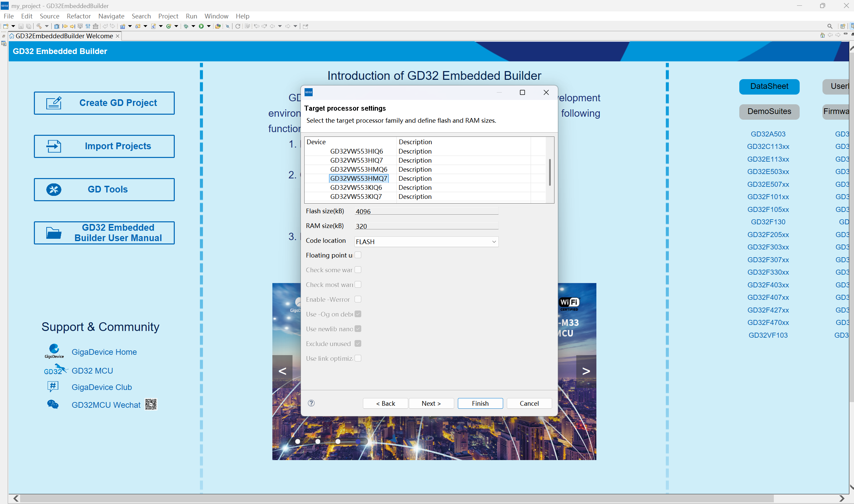Open the dropdown arrow beside New Class icon
The image size is (854, 504).
(176, 26)
